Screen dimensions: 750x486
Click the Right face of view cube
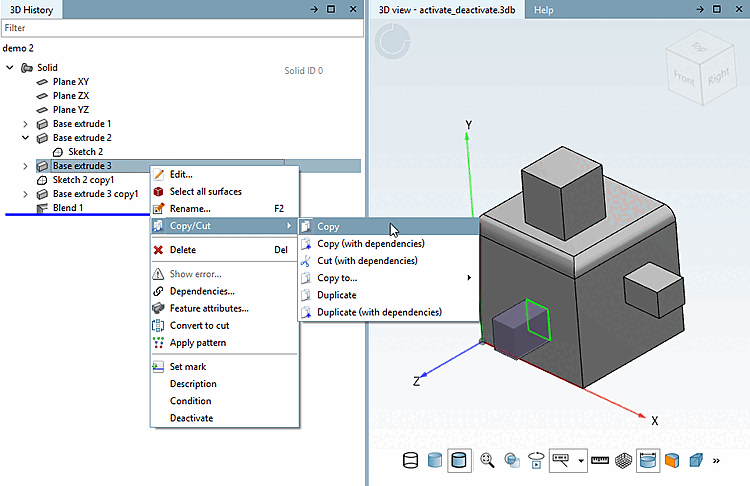click(x=718, y=77)
